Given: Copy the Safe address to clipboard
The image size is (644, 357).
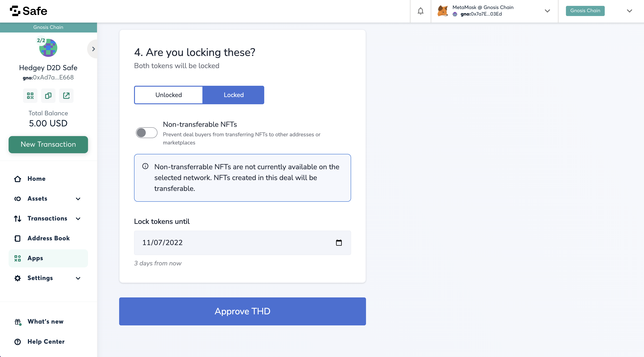Looking at the screenshot, I should 48,95.
